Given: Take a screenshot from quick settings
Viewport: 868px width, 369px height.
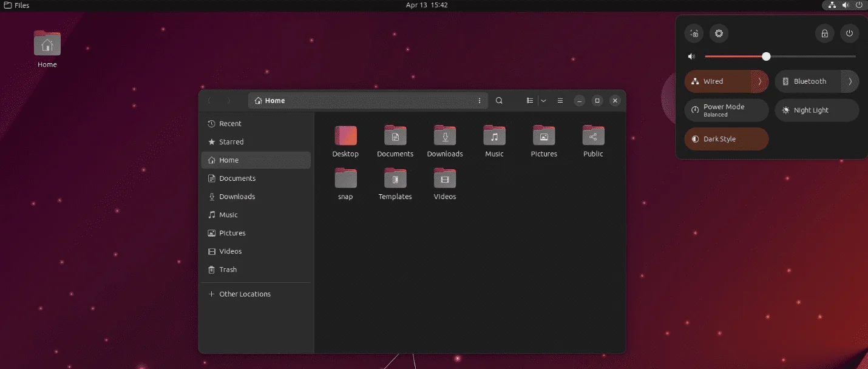Looking at the screenshot, I should click(694, 33).
